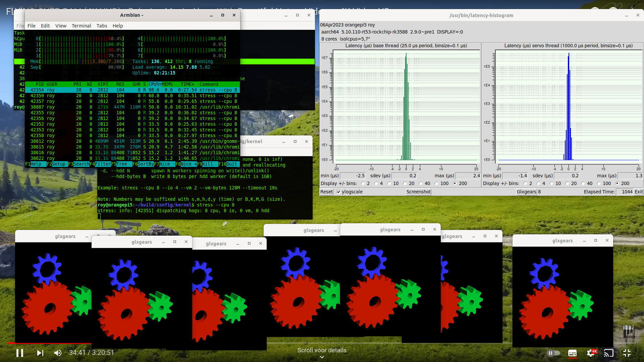Mute the video volume
This screenshot has width=644, height=362.
(58, 353)
